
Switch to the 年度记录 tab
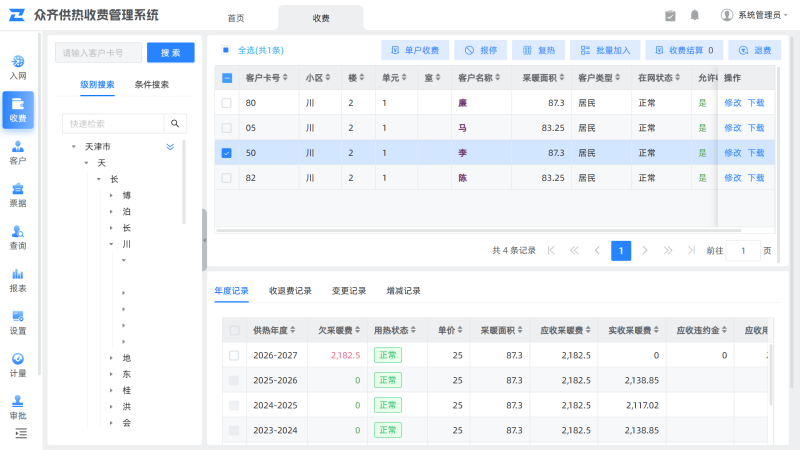(x=231, y=291)
